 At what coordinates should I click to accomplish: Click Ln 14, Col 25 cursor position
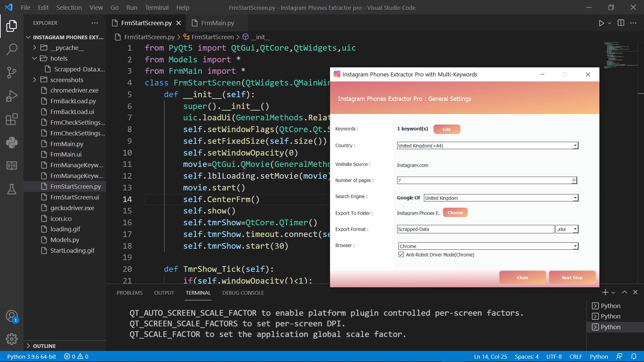[490, 357]
